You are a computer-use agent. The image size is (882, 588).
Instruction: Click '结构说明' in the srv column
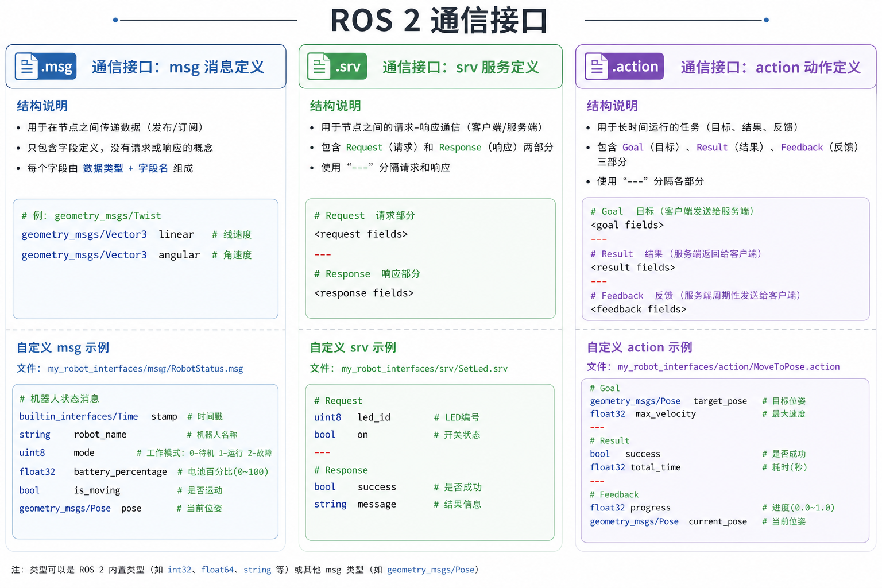[335, 106]
